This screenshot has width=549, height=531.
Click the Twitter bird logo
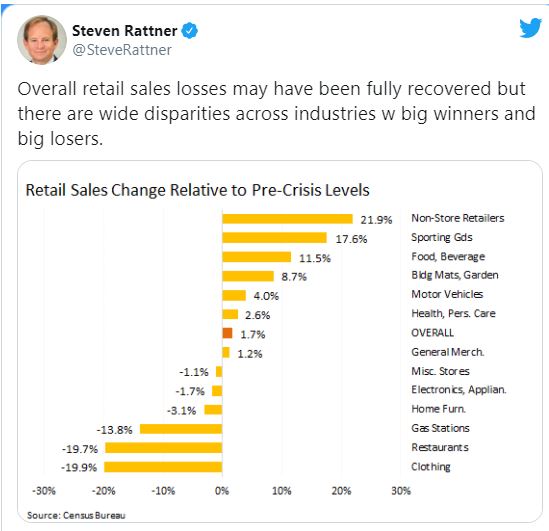530,28
